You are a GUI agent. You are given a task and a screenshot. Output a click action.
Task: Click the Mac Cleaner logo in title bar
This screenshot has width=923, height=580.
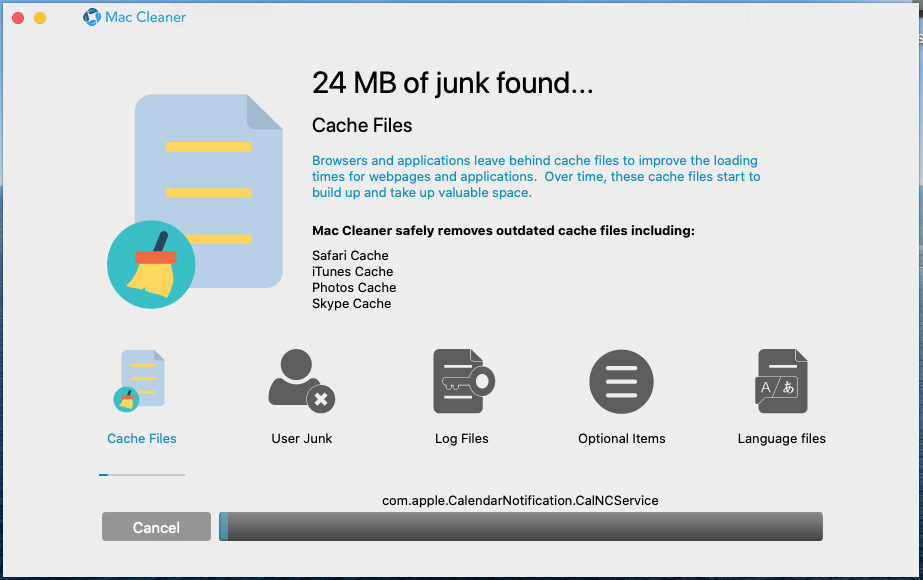pos(92,17)
